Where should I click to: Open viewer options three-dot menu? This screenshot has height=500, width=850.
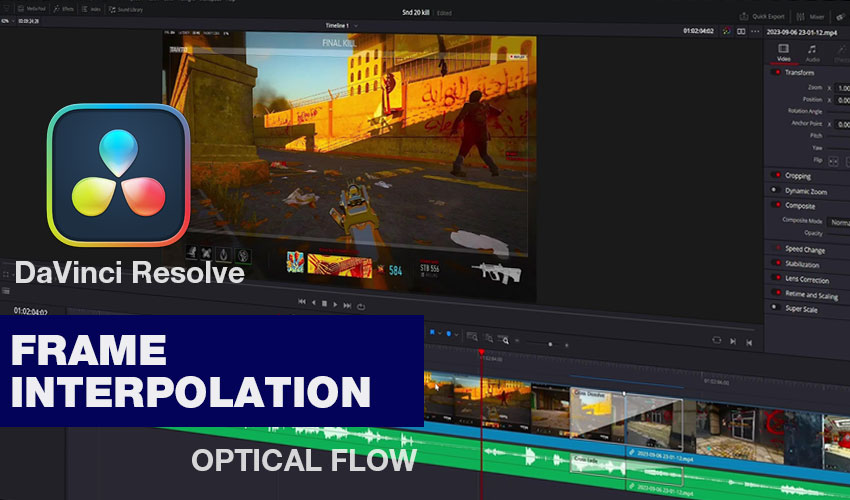tap(755, 31)
